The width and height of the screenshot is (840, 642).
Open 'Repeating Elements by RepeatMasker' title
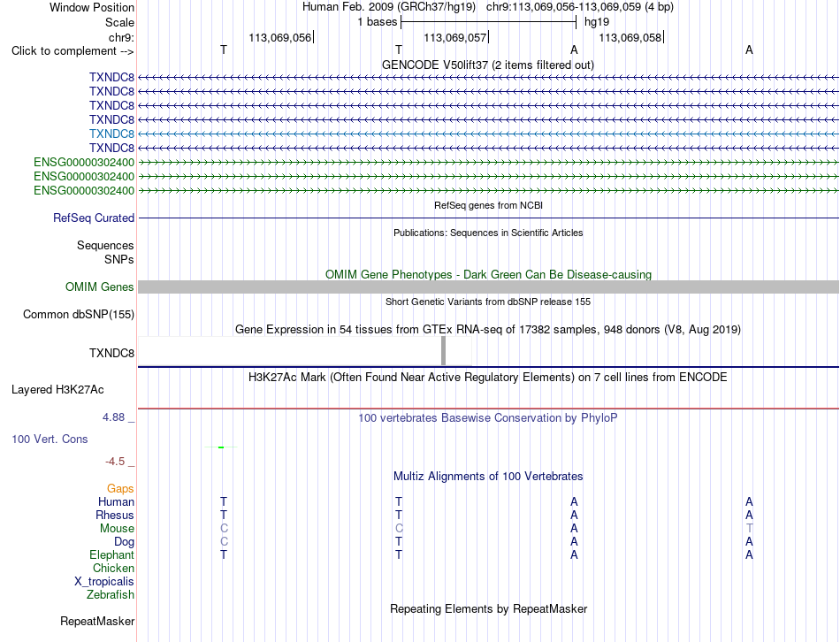(x=488, y=609)
